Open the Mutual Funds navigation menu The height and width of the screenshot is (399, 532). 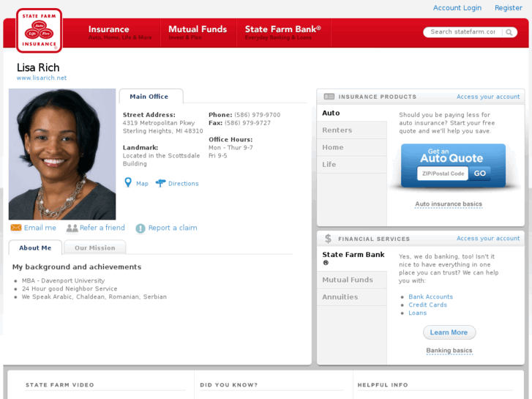198,33
